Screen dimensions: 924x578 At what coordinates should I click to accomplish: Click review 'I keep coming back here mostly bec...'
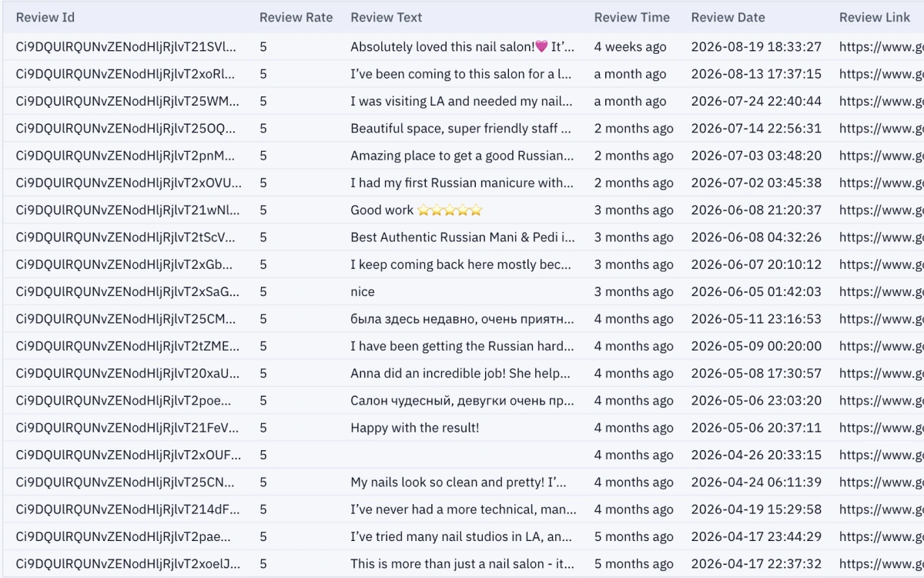pos(461,264)
